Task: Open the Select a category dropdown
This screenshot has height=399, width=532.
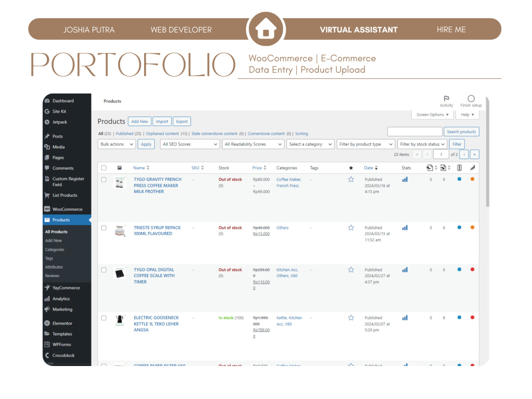Action: click(x=311, y=144)
